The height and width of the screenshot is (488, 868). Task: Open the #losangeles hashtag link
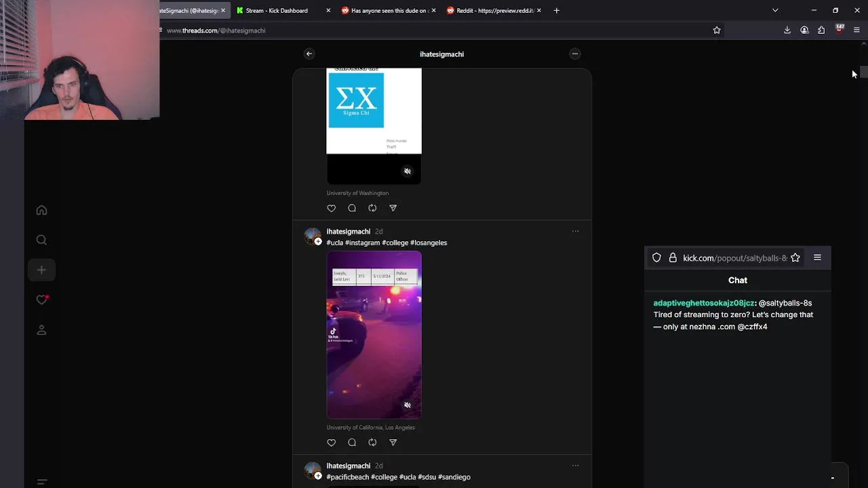click(x=429, y=243)
